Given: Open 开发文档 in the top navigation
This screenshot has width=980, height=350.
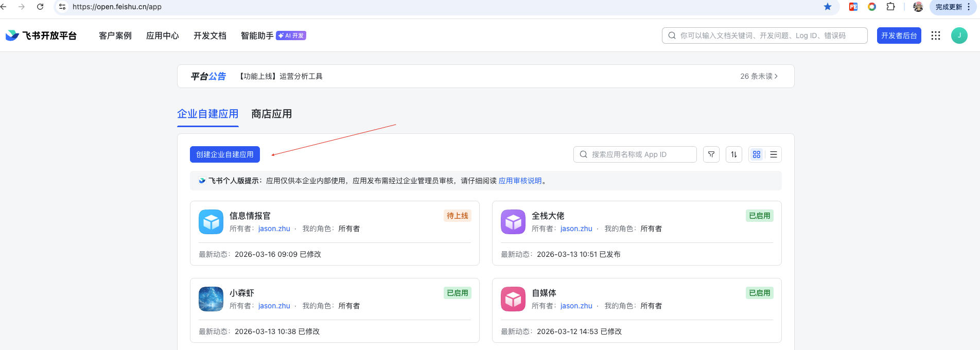Looking at the screenshot, I should pyautogui.click(x=210, y=36).
